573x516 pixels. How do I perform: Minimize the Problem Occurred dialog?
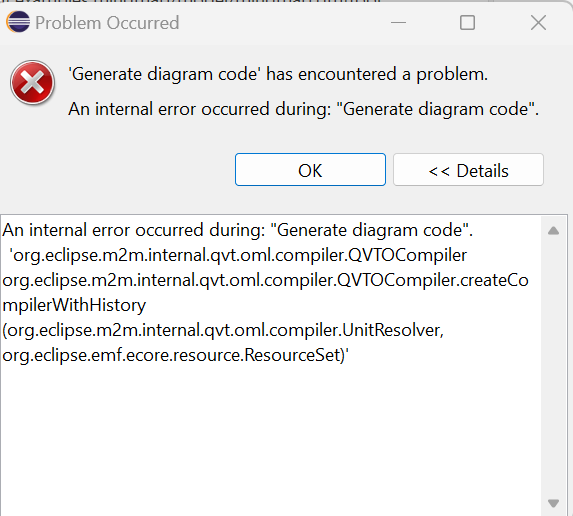pos(398,23)
